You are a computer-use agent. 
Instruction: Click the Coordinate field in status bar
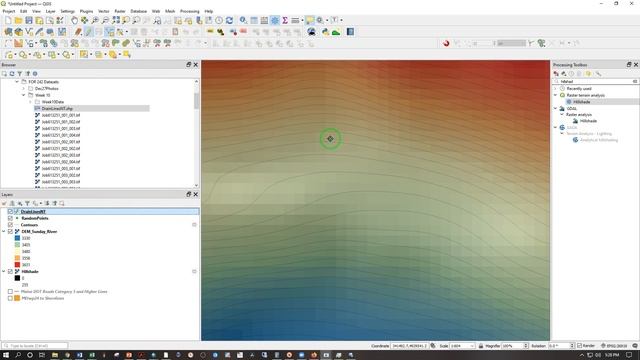point(409,346)
